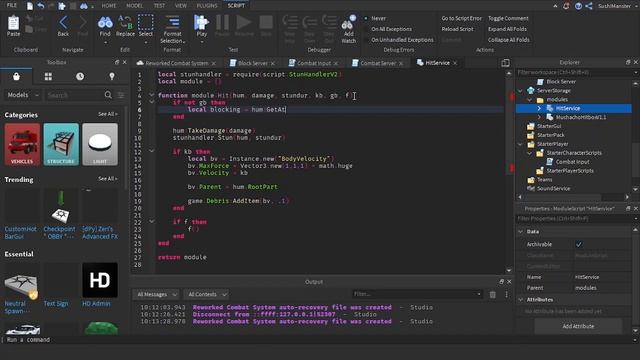The image size is (640, 360).
Task: Open Find with the binoculars icon
Action: point(105,22)
